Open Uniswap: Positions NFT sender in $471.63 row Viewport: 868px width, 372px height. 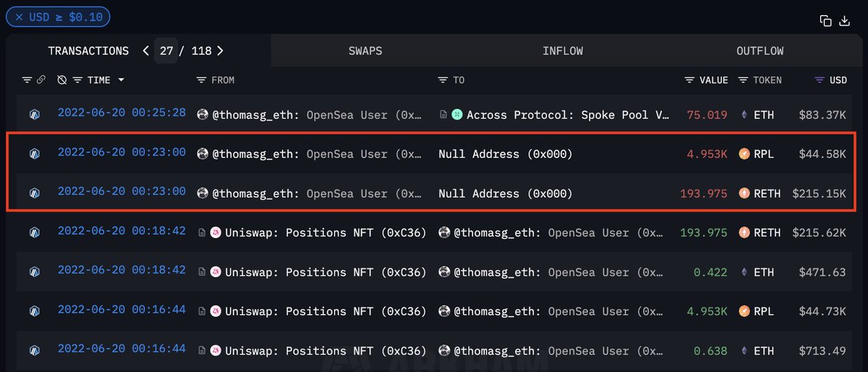tap(325, 272)
